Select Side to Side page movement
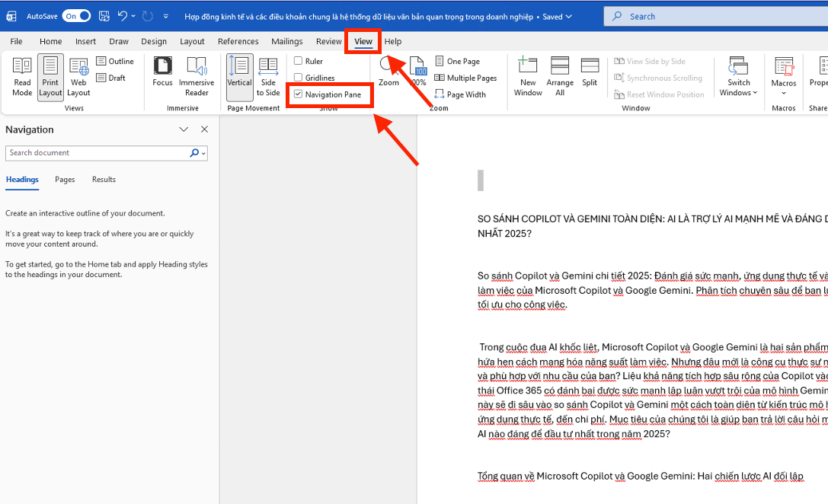 pyautogui.click(x=268, y=77)
